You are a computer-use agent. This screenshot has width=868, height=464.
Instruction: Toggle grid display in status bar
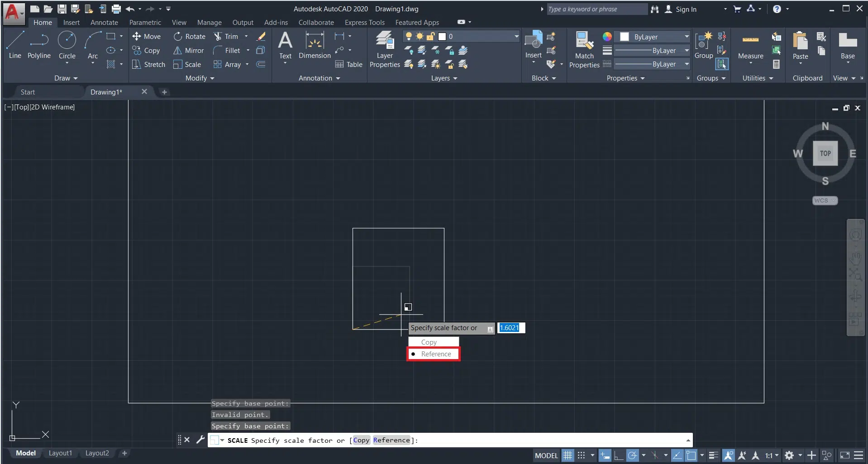pos(568,455)
